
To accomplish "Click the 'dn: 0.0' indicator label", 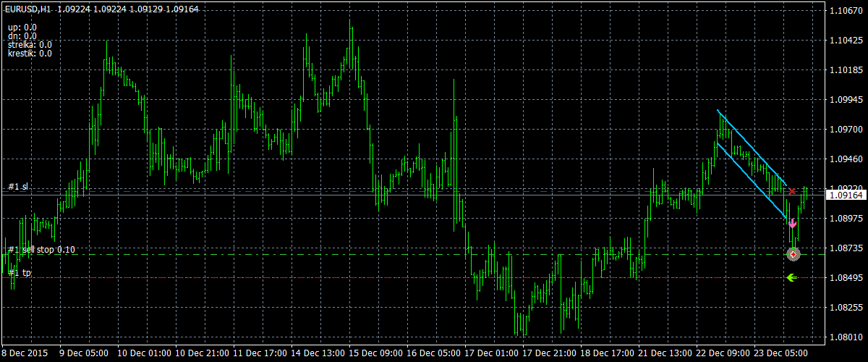I will point(22,36).
